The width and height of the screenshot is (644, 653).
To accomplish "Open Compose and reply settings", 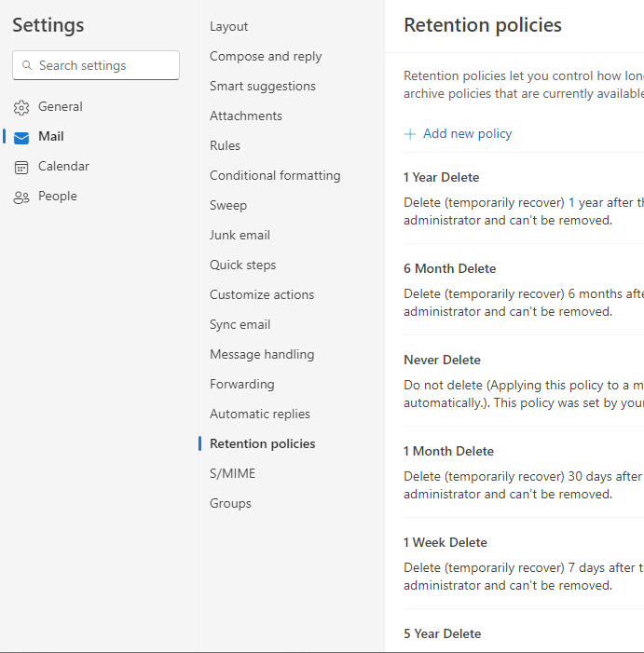I will click(266, 56).
